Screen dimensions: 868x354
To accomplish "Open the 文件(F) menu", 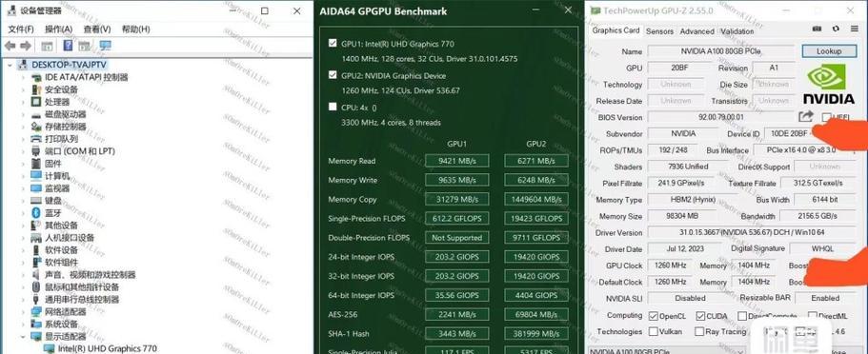I will click(21, 29).
